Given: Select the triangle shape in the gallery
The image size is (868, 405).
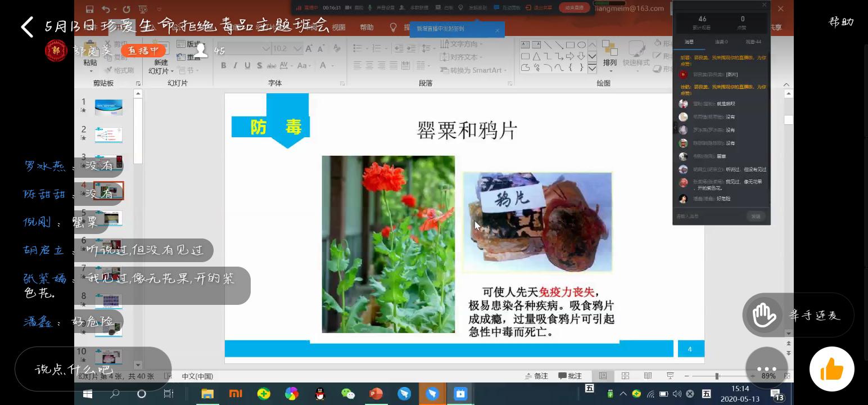Looking at the screenshot, I should pyautogui.click(x=536, y=56).
